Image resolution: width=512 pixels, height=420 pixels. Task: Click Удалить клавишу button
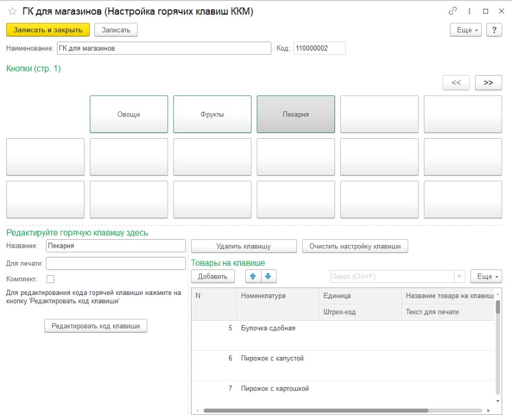(x=244, y=246)
